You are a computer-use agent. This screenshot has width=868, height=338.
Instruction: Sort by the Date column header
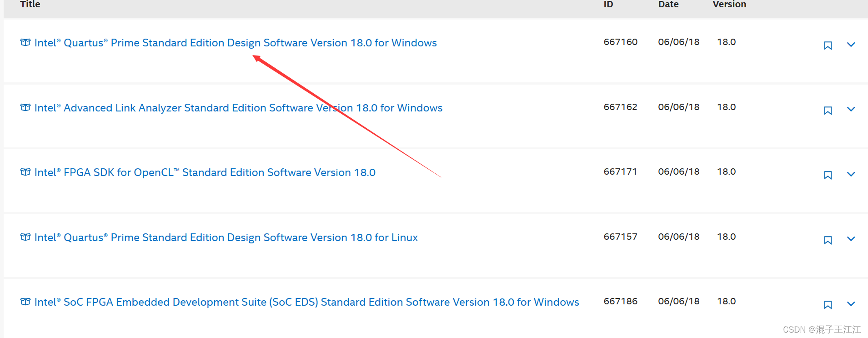(668, 4)
